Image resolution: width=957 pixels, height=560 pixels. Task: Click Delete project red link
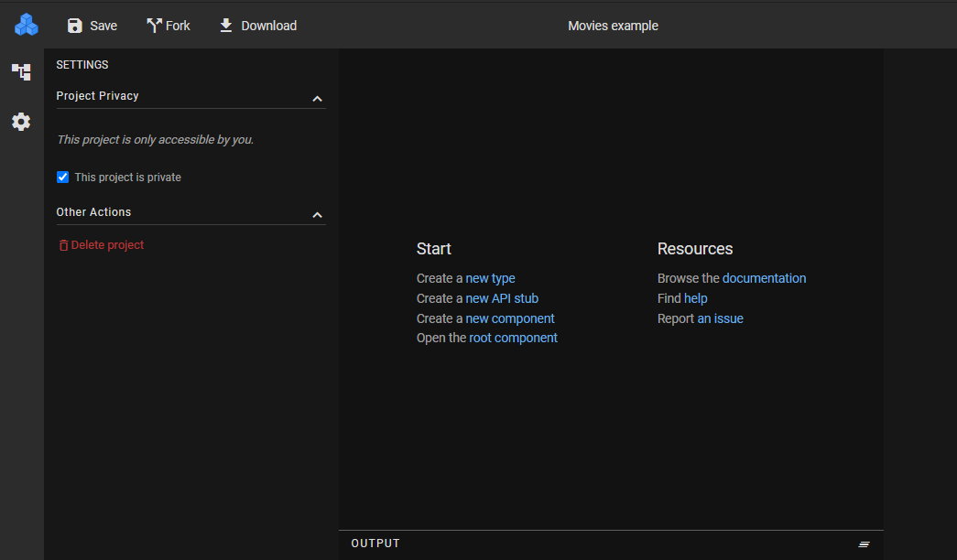[x=107, y=244]
